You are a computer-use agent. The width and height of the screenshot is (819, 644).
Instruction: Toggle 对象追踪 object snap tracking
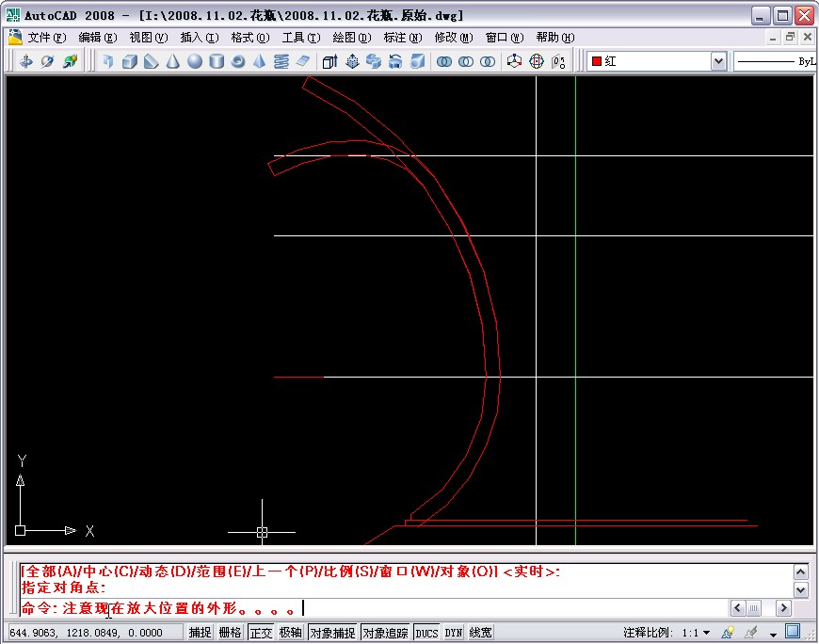385,633
